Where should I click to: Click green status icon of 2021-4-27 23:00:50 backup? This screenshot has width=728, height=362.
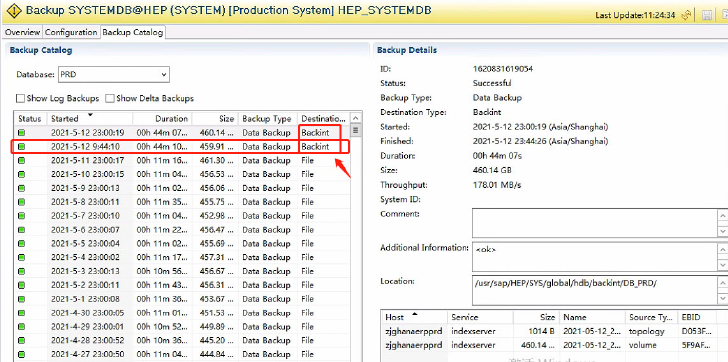(x=21, y=354)
